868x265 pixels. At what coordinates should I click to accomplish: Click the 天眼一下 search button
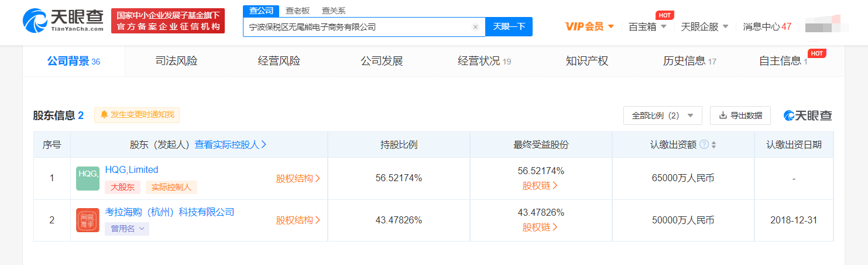pos(509,27)
